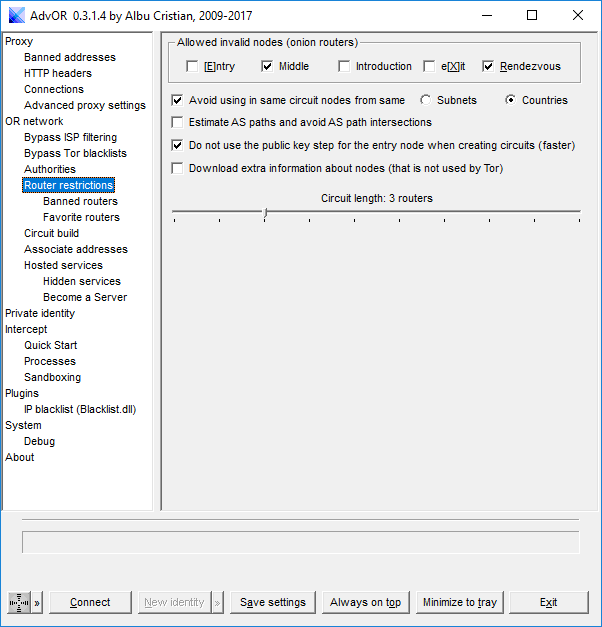The height and width of the screenshot is (627, 602).
Task: Click the empty status text field
Action: point(300,542)
